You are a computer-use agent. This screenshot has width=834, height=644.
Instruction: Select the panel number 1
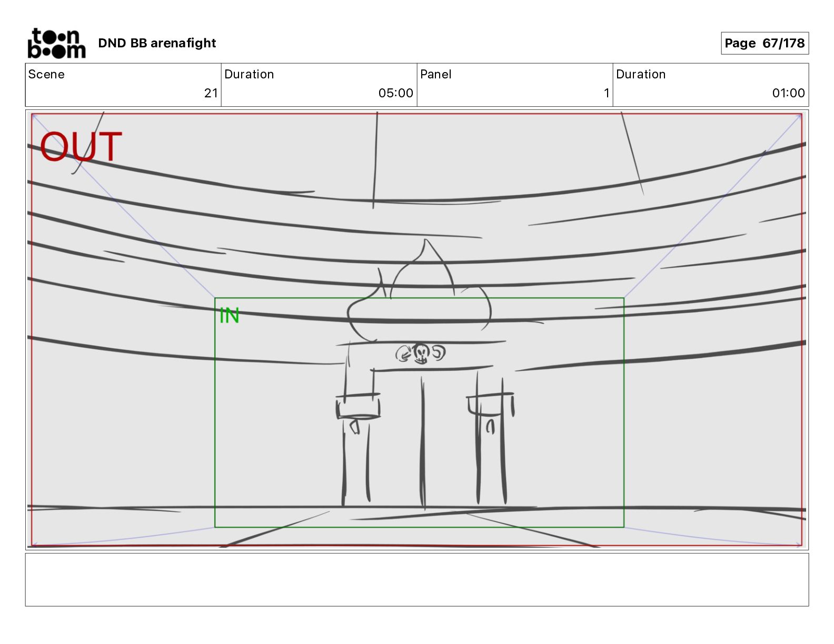click(x=607, y=93)
